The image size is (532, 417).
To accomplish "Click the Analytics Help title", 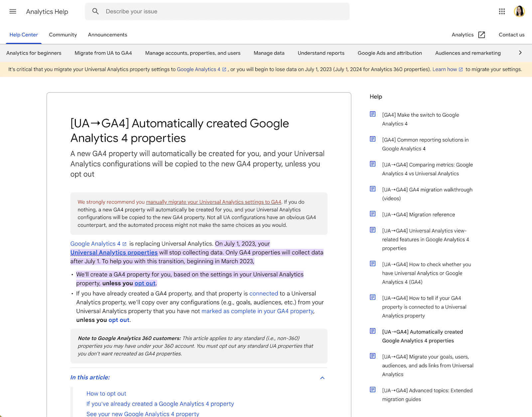I will [x=47, y=12].
